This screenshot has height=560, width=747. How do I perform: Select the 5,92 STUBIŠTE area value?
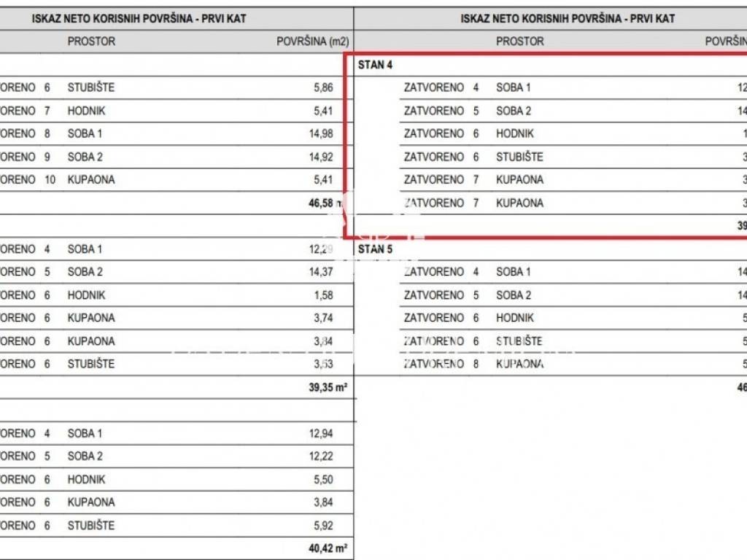[322, 526]
